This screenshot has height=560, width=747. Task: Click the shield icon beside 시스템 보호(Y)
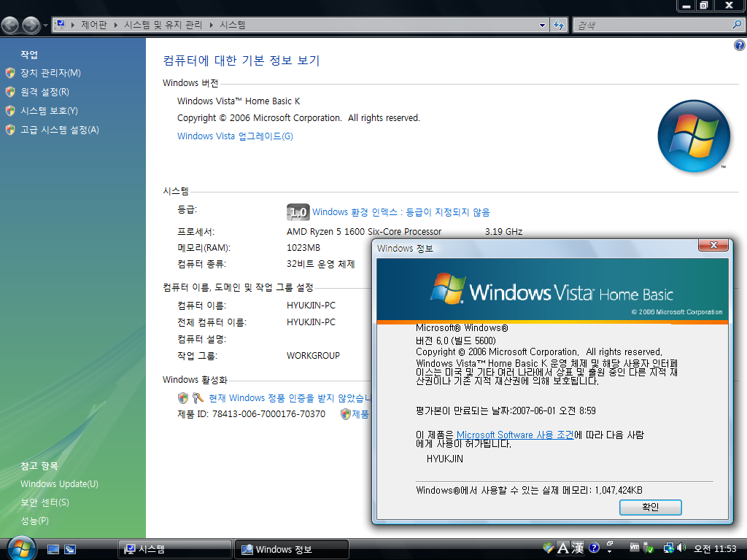pos(10,111)
